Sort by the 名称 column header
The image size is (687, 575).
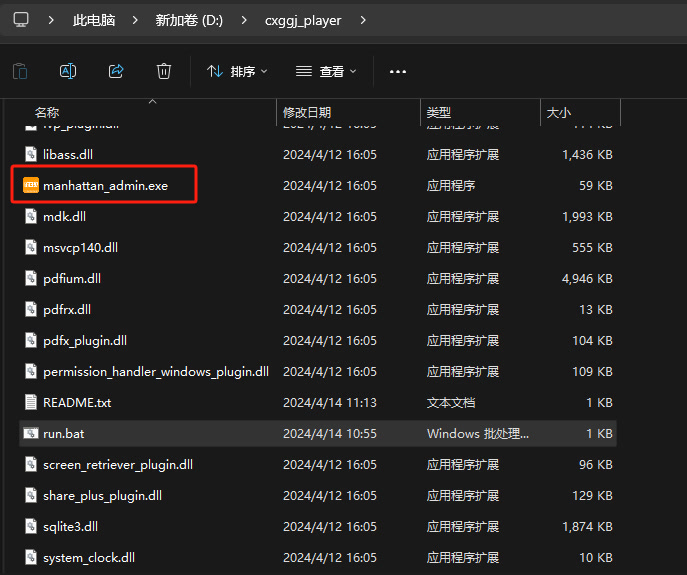(47, 113)
